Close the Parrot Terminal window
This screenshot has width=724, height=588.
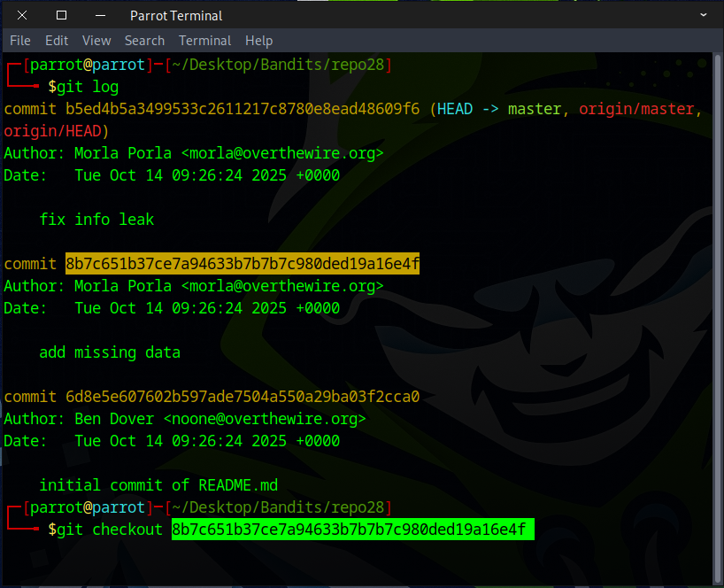pos(21,15)
